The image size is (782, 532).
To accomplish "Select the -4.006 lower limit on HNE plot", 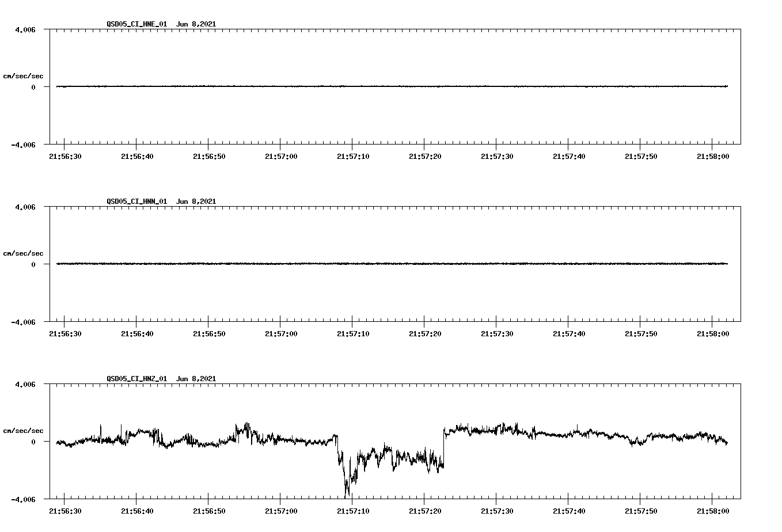I will (x=23, y=145).
